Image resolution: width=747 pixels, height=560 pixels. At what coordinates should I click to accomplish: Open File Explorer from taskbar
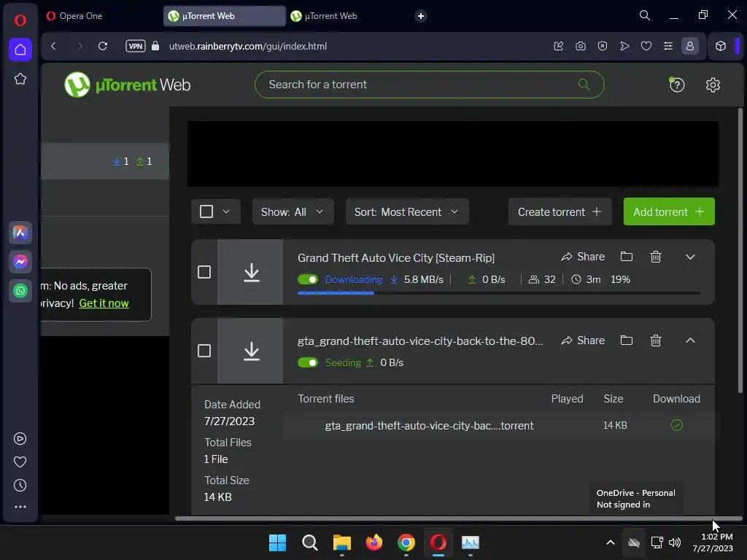341,542
